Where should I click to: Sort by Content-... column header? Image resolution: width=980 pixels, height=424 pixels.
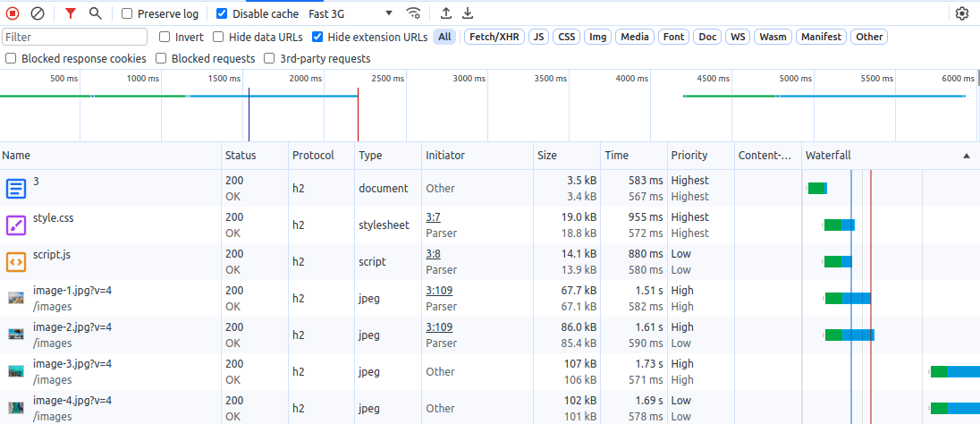[x=768, y=156]
